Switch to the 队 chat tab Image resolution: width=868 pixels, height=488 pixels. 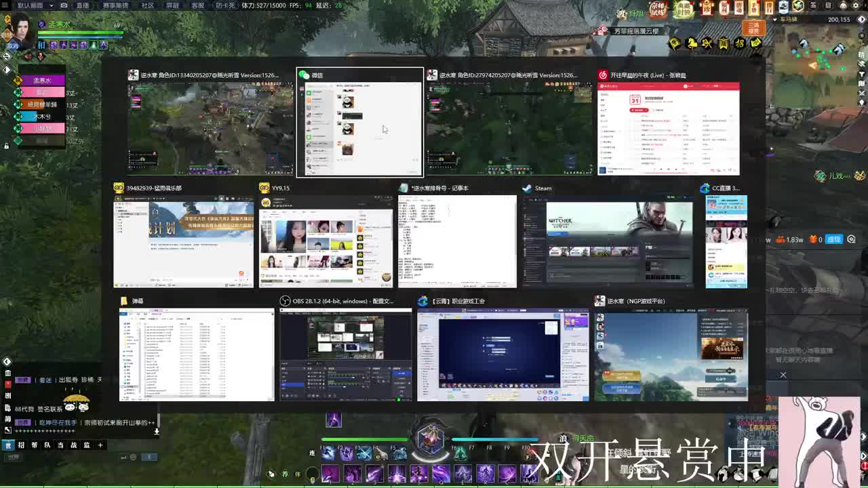click(x=47, y=445)
